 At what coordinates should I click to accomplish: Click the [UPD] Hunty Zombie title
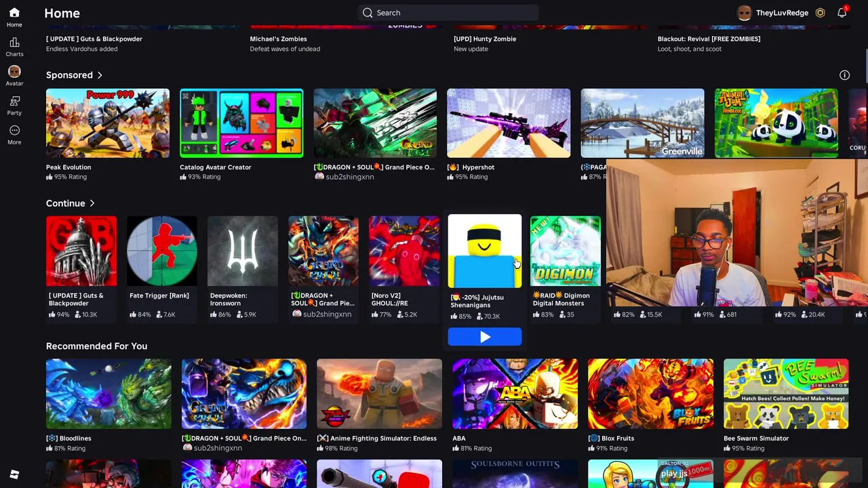click(485, 39)
